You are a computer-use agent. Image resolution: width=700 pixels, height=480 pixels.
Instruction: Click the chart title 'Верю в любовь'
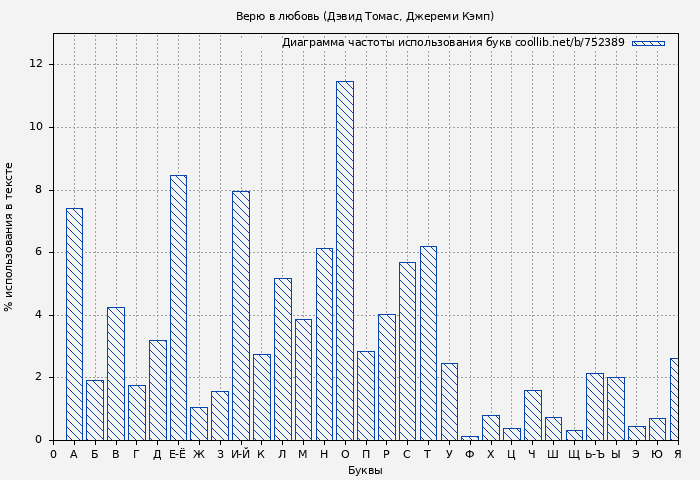tap(364, 16)
